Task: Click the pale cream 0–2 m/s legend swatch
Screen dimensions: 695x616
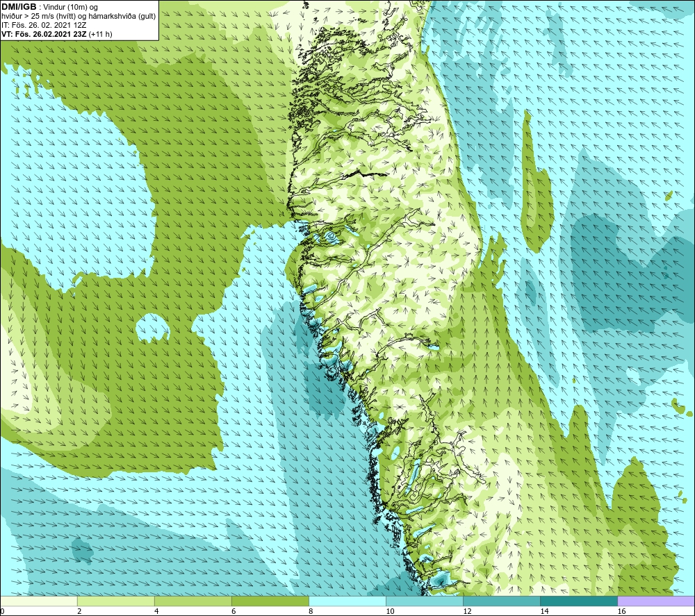Action: [39, 601]
